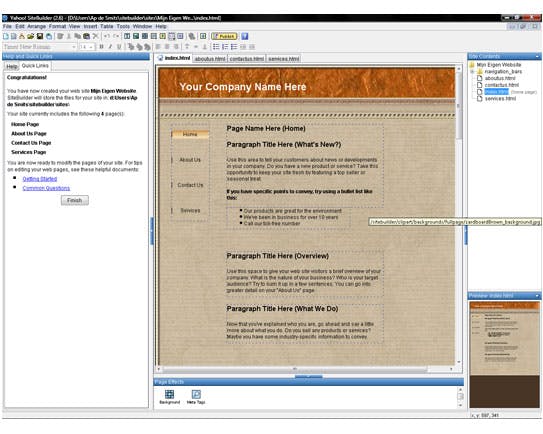543x434 pixels.
Task: Align text left
Action: 158,46
